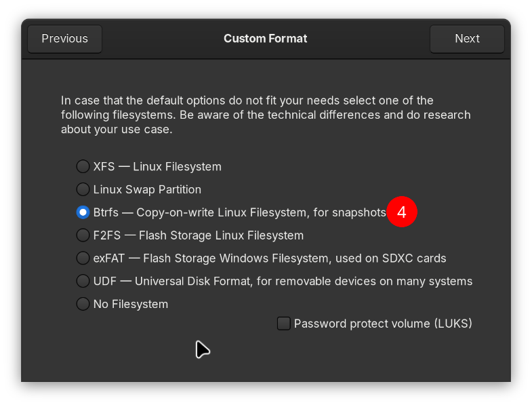The height and width of the screenshot is (405, 532).
Task: Select the No Filesystem radio circle
Action: [83, 304]
